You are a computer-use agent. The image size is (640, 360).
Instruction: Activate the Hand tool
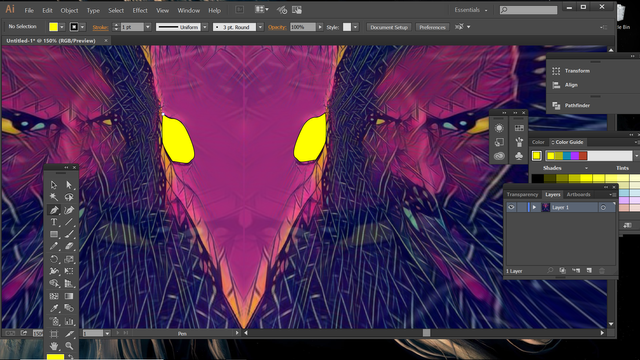(54, 346)
